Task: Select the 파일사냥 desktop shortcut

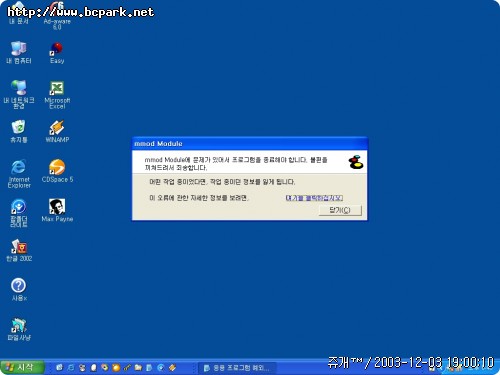Action: [19, 329]
